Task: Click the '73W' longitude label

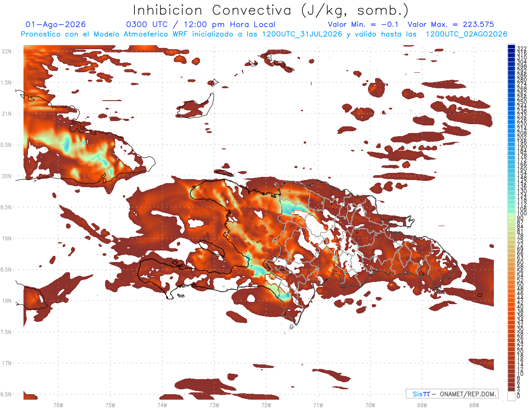Action: (214, 405)
